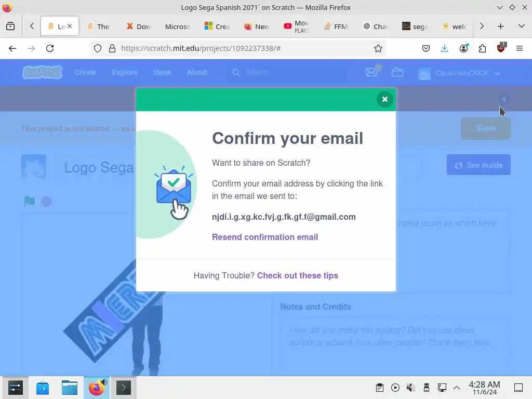532x399 pixels.
Task: Click the See inside button
Action: (x=478, y=165)
